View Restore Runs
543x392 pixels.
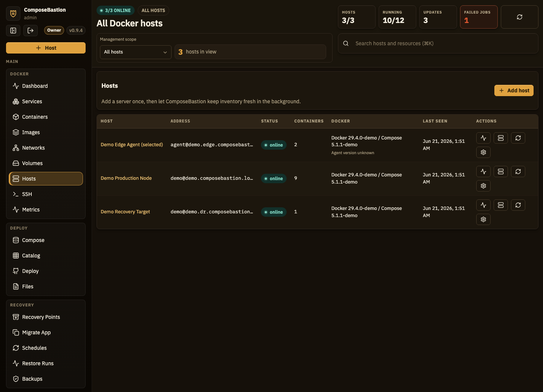[x=46, y=363]
